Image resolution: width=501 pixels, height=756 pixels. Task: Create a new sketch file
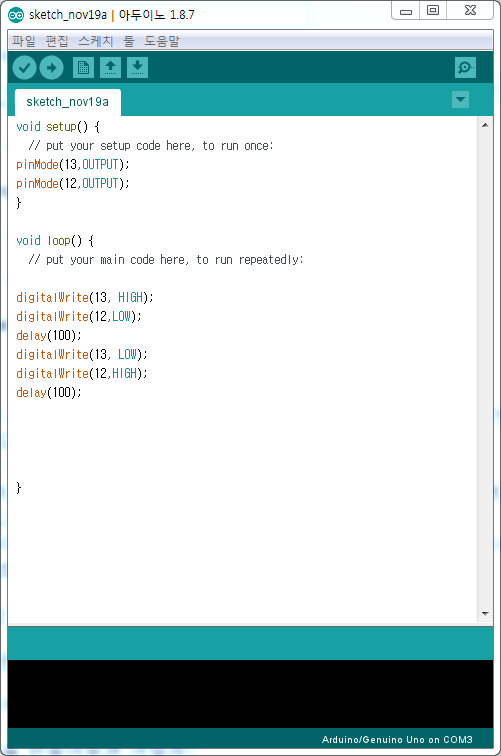pos(83,68)
